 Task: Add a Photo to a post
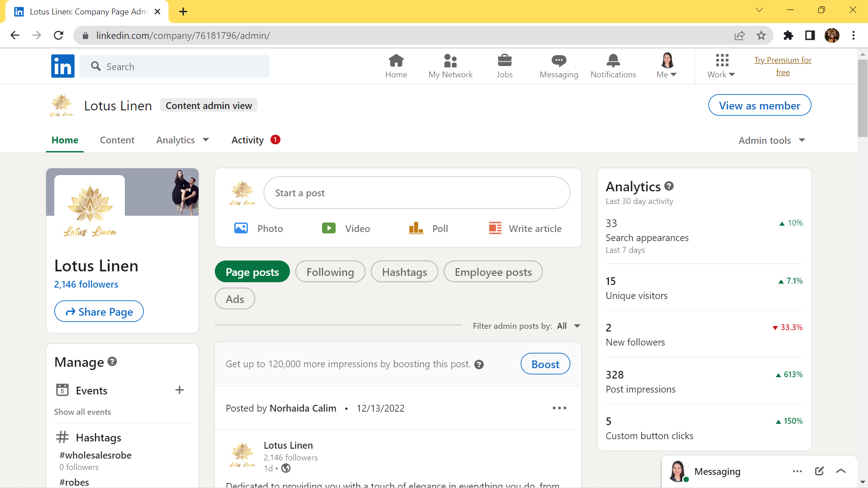click(x=259, y=228)
